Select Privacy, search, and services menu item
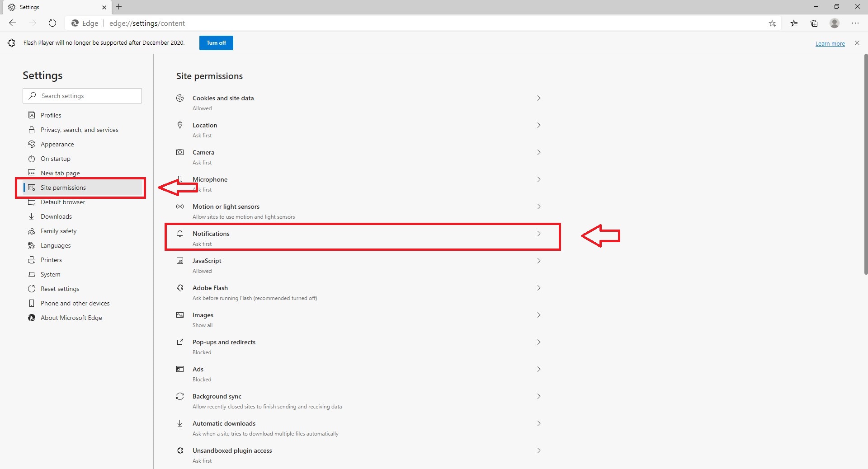868x469 pixels. click(79, 130)
